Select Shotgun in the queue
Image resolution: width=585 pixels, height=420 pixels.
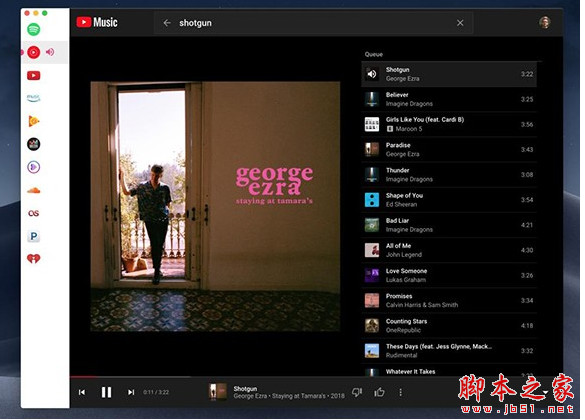point(449,74)
